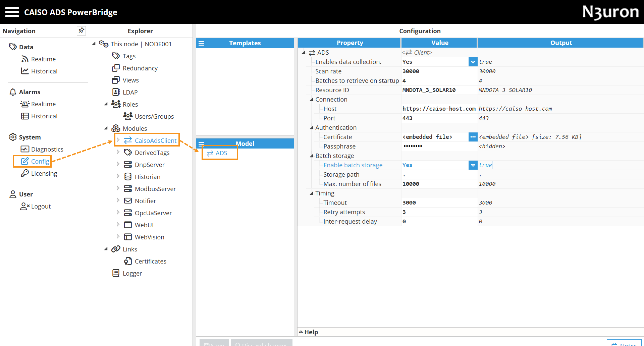This screenshot has width=644, height=346.
Task: Open Enable batch storage dropdown
Action: point(473,165)
